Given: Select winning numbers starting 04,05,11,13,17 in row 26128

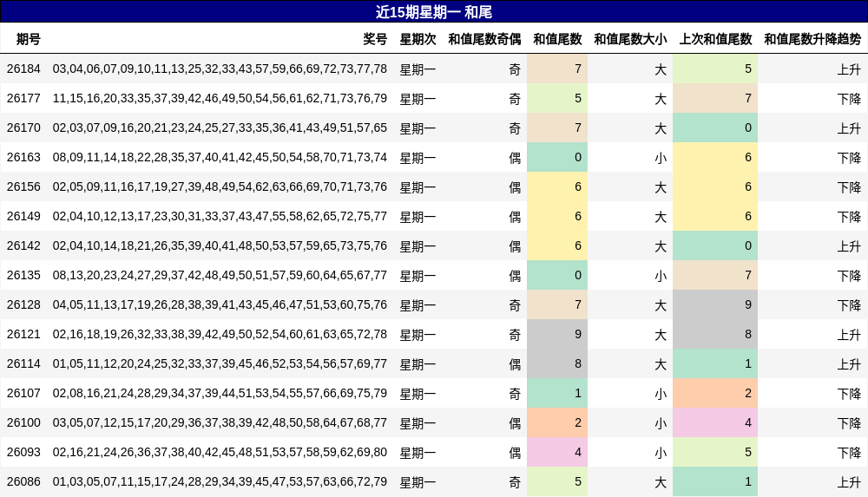Looking at the screenshot, I should tap(220, 304).
